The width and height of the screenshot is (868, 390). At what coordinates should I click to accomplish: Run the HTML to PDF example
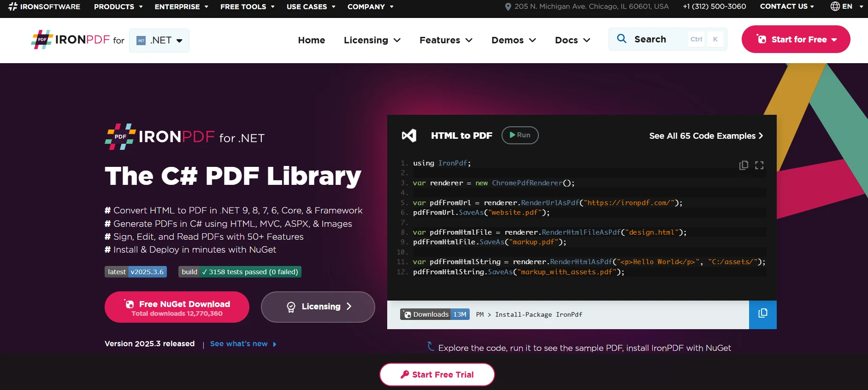click(x=520, y=135)
